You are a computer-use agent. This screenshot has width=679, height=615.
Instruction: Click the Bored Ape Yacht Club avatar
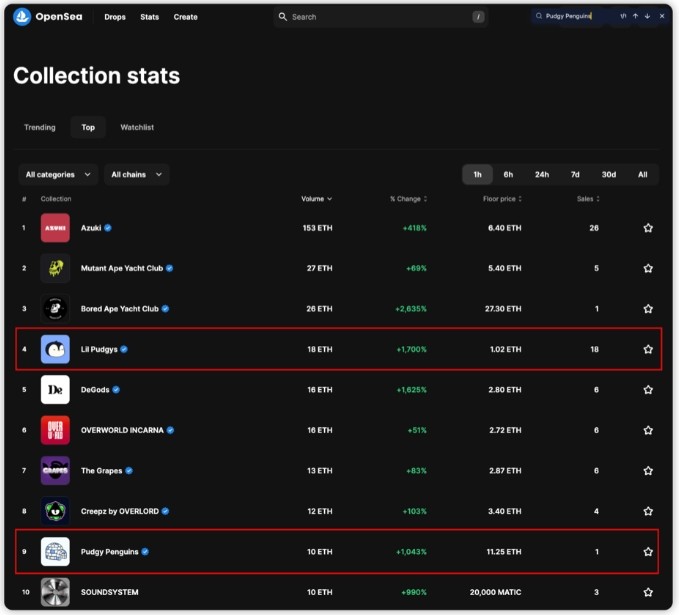coord(55,309)
